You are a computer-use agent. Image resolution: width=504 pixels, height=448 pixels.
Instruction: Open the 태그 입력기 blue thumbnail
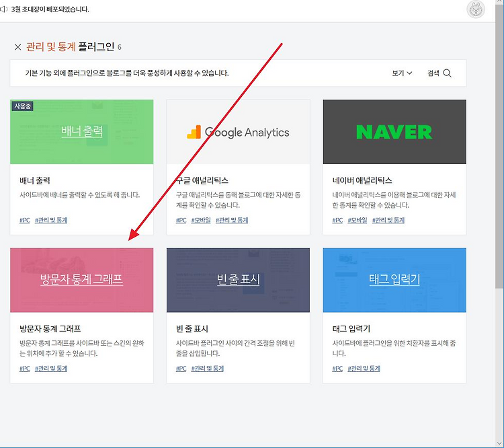coord(394,280)
